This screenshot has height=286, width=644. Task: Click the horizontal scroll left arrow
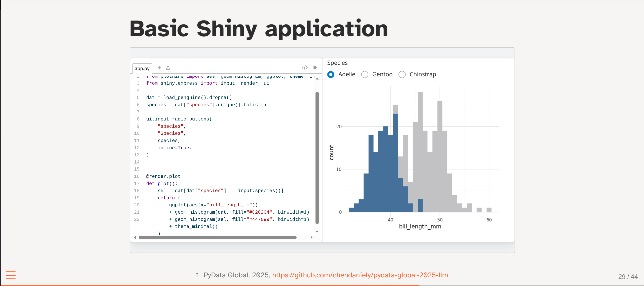(135, 237)
